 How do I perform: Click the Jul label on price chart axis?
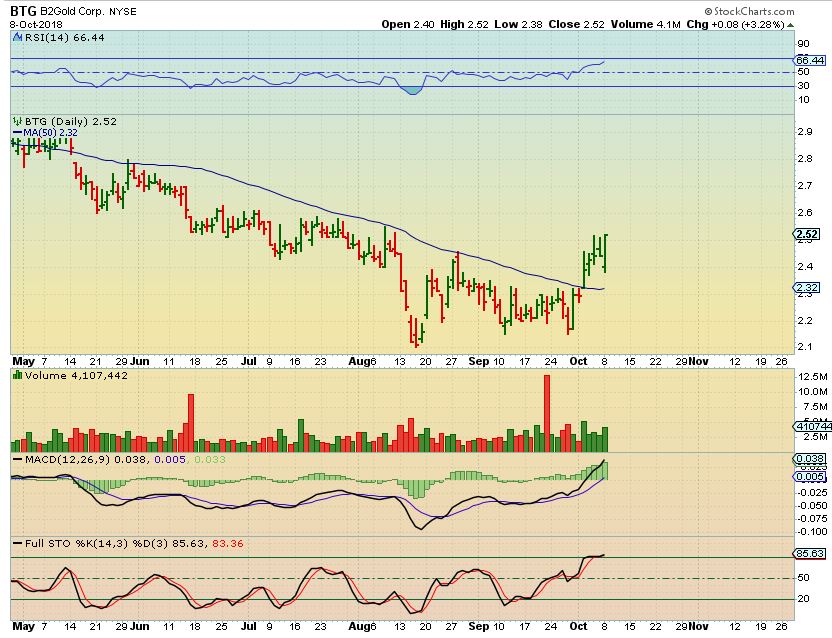(248, 361)
